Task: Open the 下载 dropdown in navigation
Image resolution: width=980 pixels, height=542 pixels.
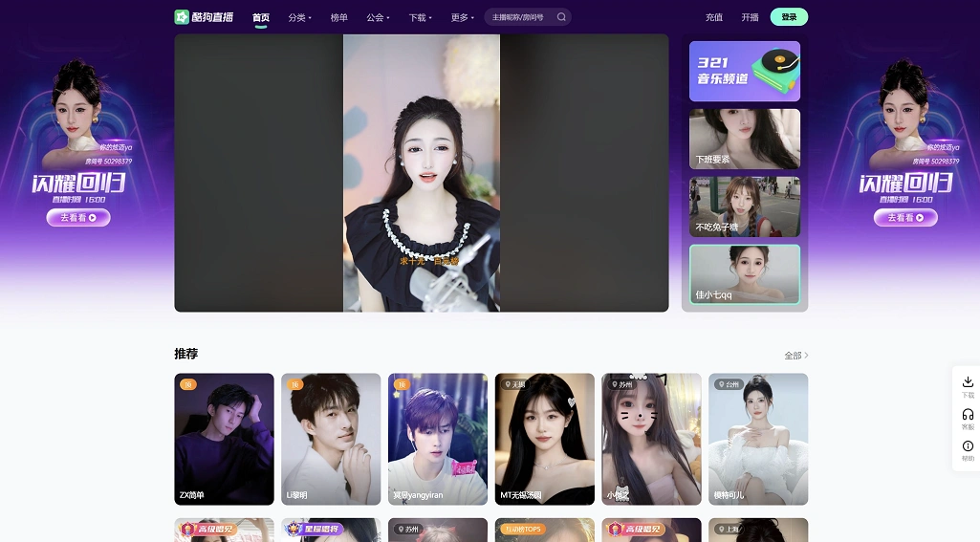Action: [420, 17]
